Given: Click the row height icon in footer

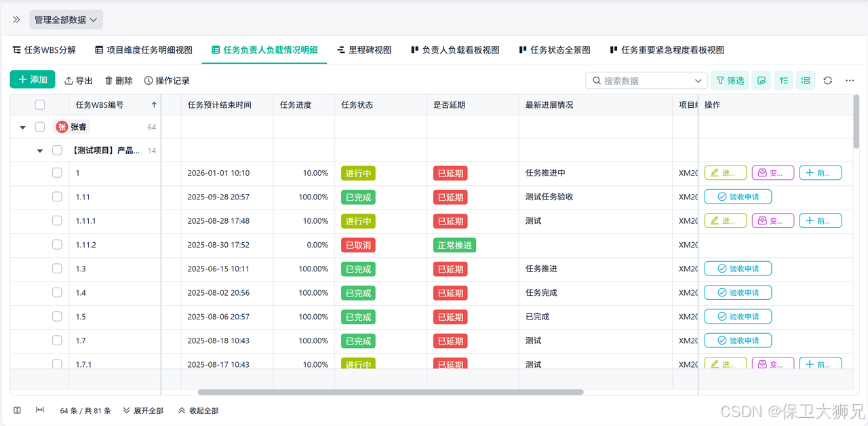Looking at the screenshot, I should coord(18,410).
